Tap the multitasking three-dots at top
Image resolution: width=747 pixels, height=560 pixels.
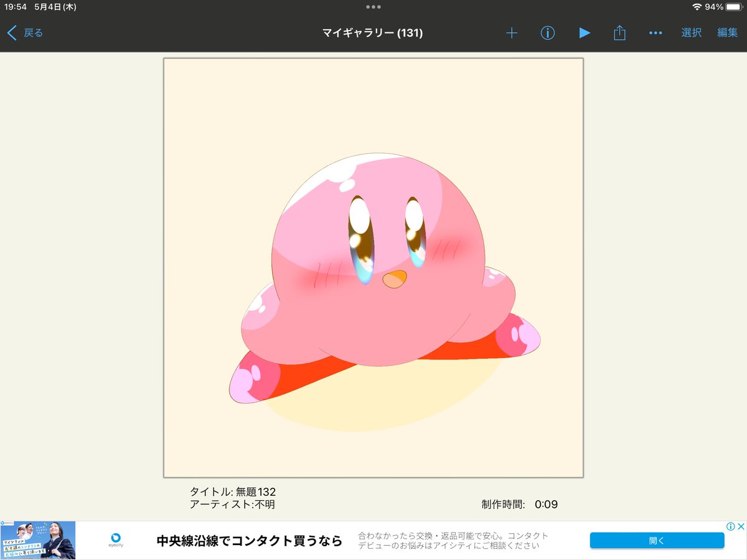(374, 7)
